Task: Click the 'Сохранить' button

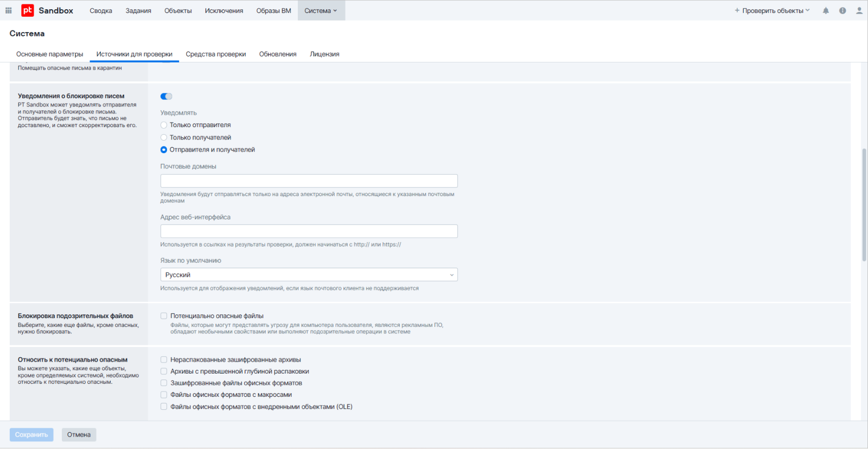Action: point(31,435)
